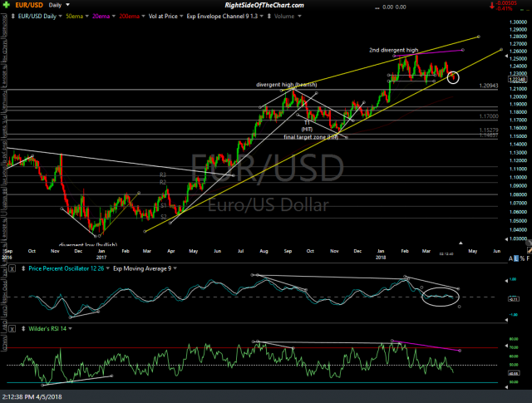Click the Sep 2016 label on time axis

pyautogui.click(x=7, y=254)
